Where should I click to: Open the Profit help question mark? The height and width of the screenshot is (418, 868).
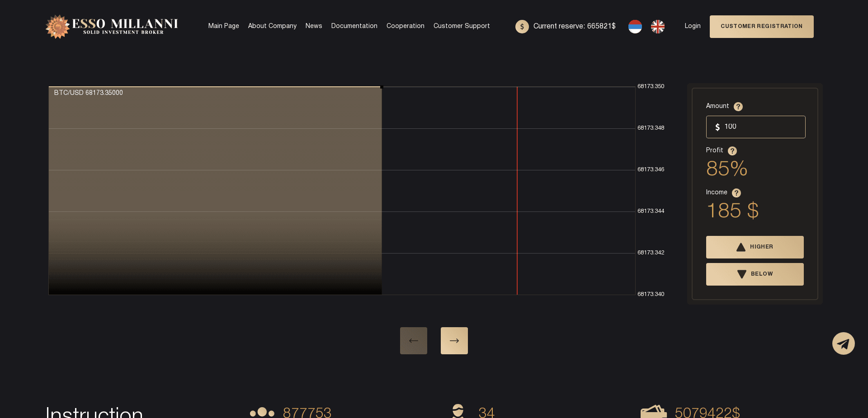(731, 150)
